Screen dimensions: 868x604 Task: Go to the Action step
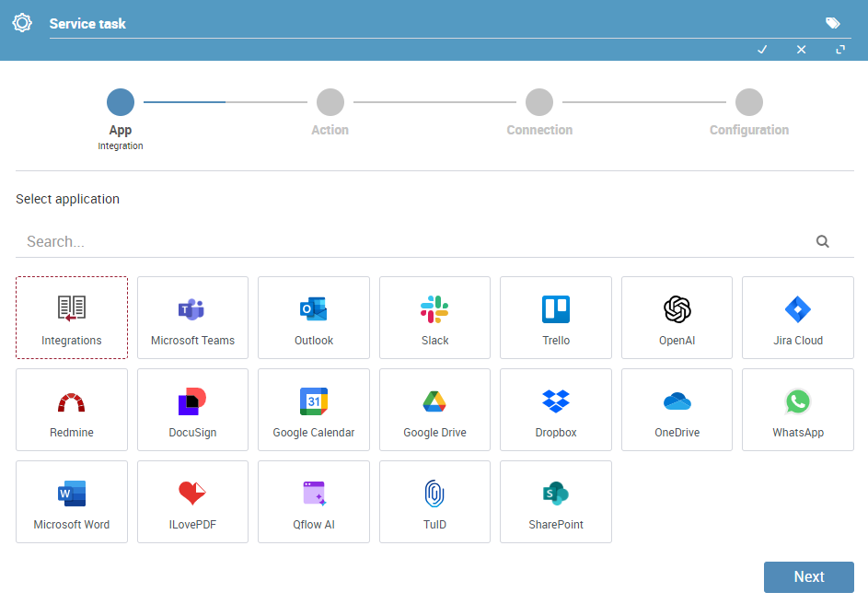click(330, 112)
